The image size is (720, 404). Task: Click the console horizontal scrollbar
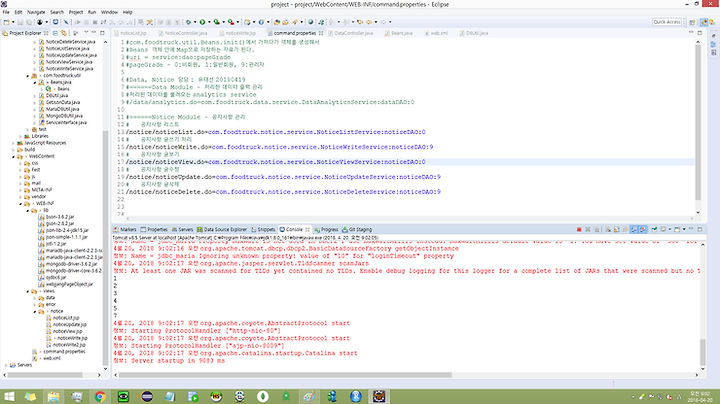(x=285, y=375)
